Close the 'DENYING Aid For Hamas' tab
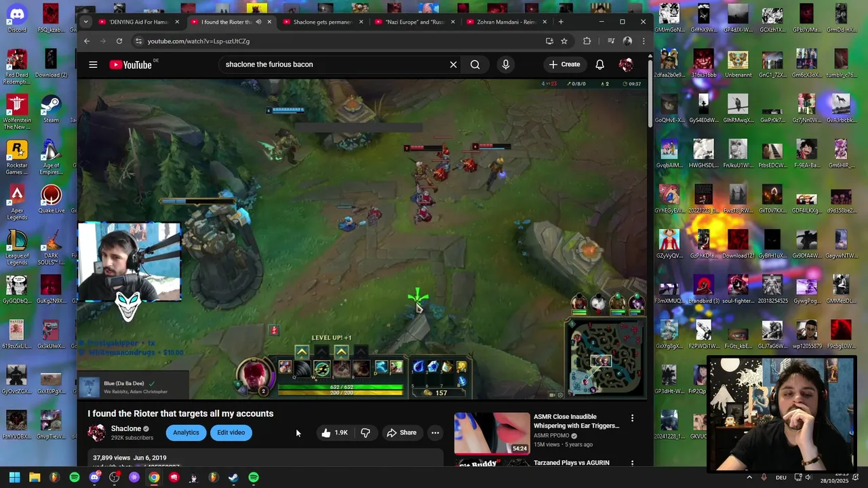This screenshot has width=868, height=488. click(177, 22)
